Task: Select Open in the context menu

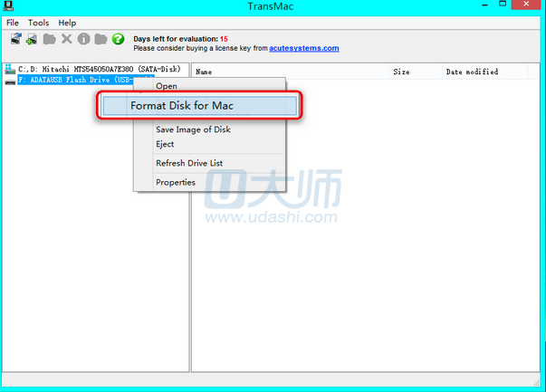Action: [167, 86]
